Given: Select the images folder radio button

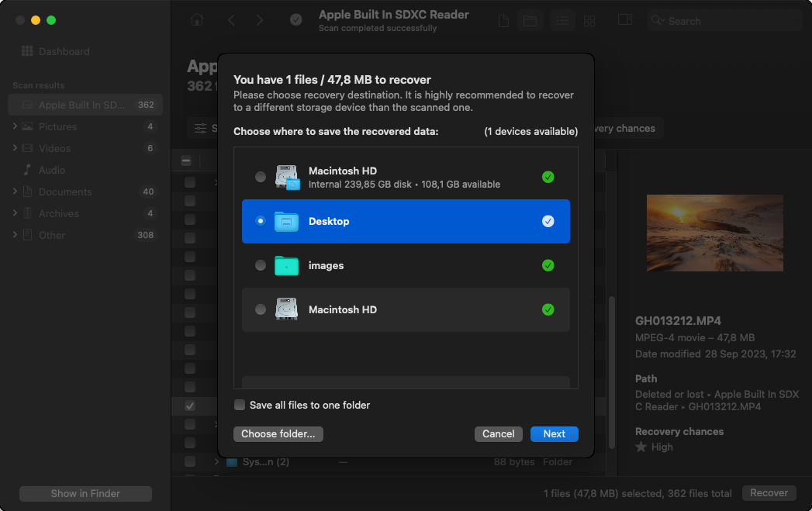Looking at the screenshot, I should click(x=261, y=266).
